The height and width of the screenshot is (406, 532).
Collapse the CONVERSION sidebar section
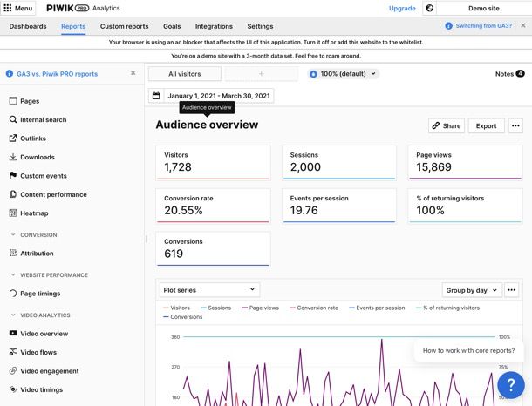pos(34,234)
